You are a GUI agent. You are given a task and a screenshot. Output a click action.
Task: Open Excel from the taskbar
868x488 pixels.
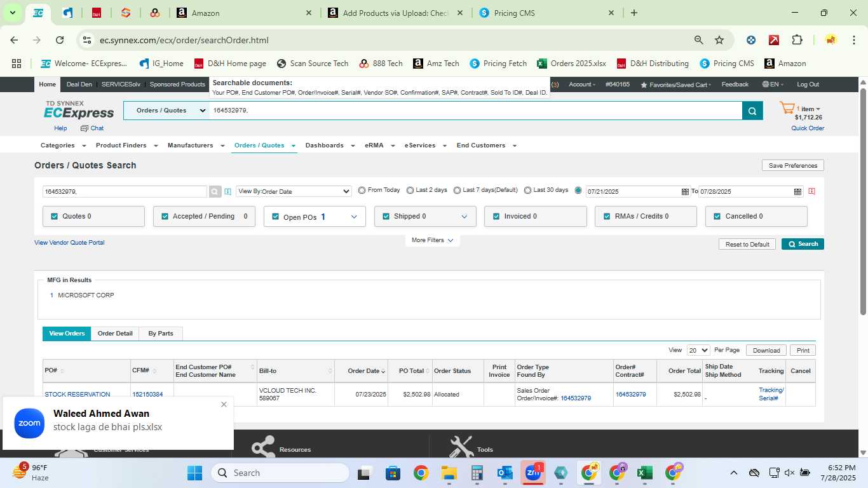pos(645,473)
